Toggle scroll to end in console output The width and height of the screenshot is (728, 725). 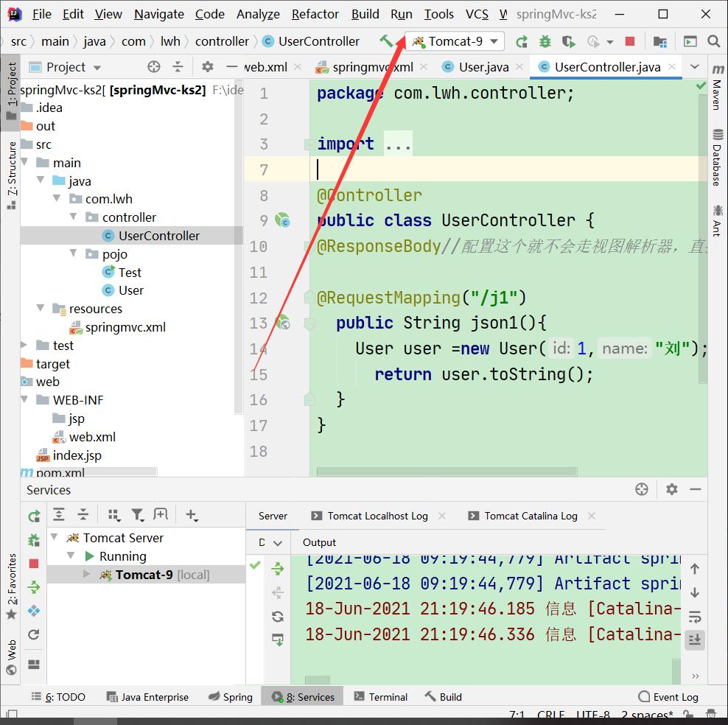(x=693, y=640)
